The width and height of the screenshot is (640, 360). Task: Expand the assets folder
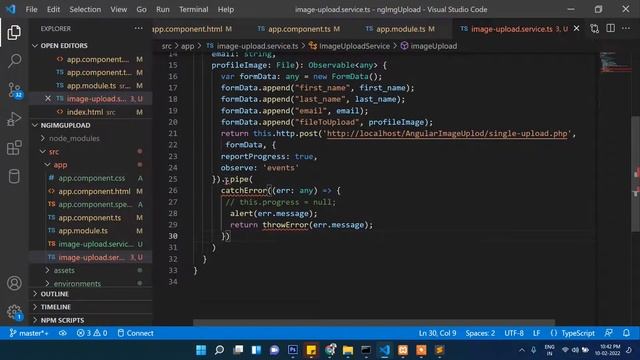64,270
